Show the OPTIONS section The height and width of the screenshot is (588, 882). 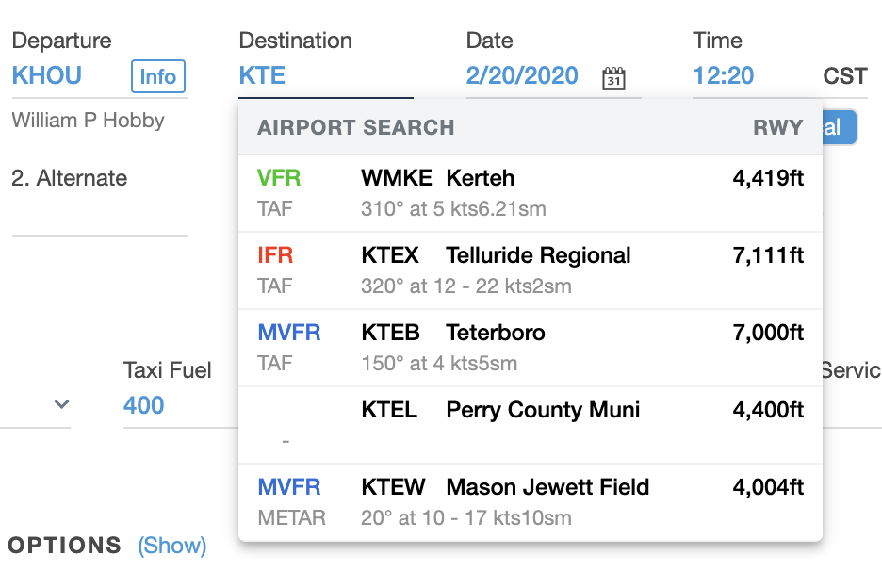[x=171, y=545]
